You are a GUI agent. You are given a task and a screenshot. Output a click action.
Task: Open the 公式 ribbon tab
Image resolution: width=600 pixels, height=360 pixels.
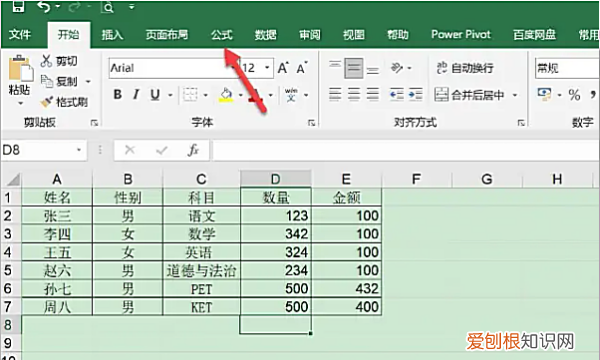222,34
